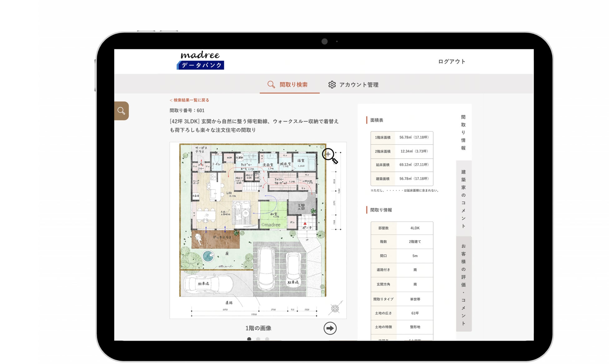This screenshot has width=609, height=364.
Task: Open お客様の評価・コメント vertical side tab
Action: pyautogui.click(x=463, y=284)
